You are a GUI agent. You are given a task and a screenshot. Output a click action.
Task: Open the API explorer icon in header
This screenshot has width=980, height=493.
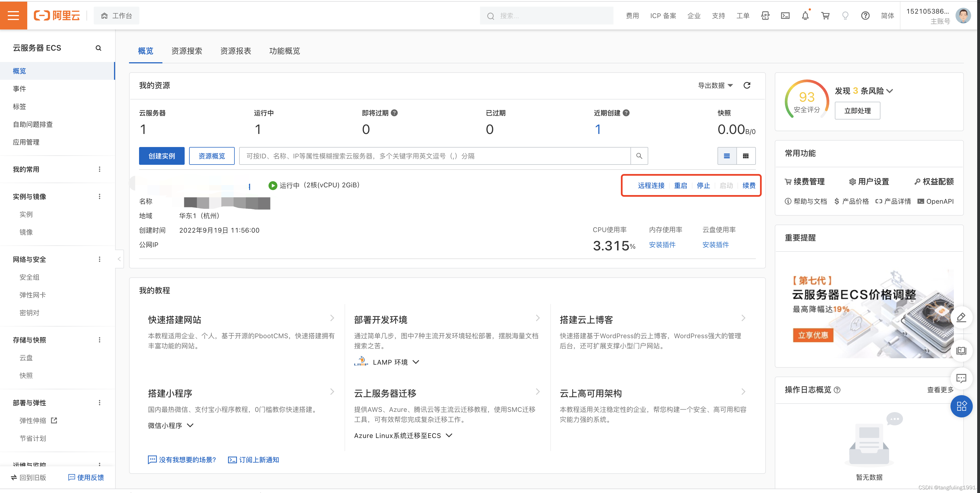765,16
